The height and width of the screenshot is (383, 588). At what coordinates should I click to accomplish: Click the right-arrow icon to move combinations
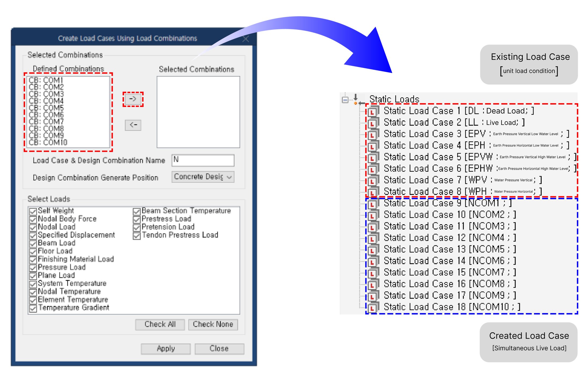(133, 99)
